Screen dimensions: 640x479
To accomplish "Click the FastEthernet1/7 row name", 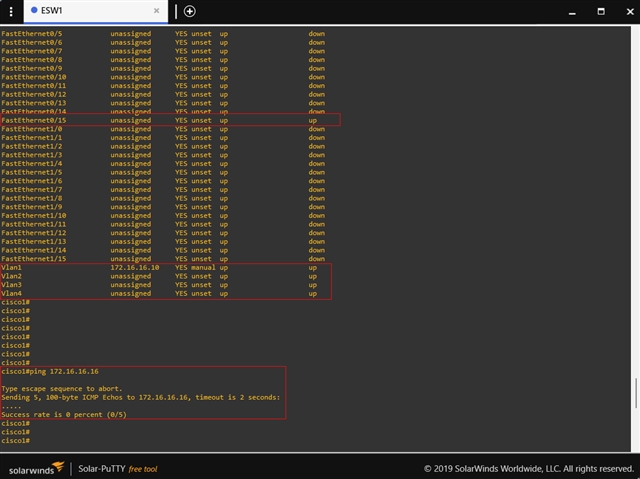I will point(32,190).
